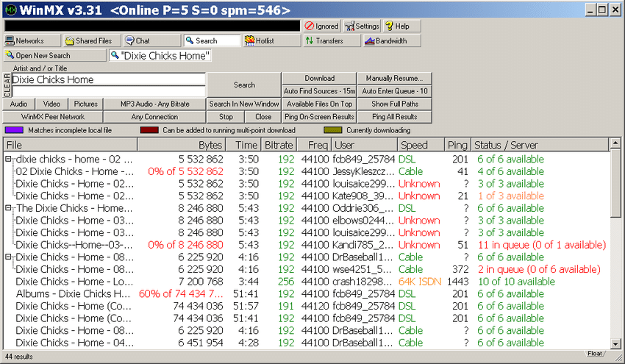Select the "Albums - Dixie Chicks H..." row
Image resolution: width=625 pixels, height=364 pixels.
(307, 294)
